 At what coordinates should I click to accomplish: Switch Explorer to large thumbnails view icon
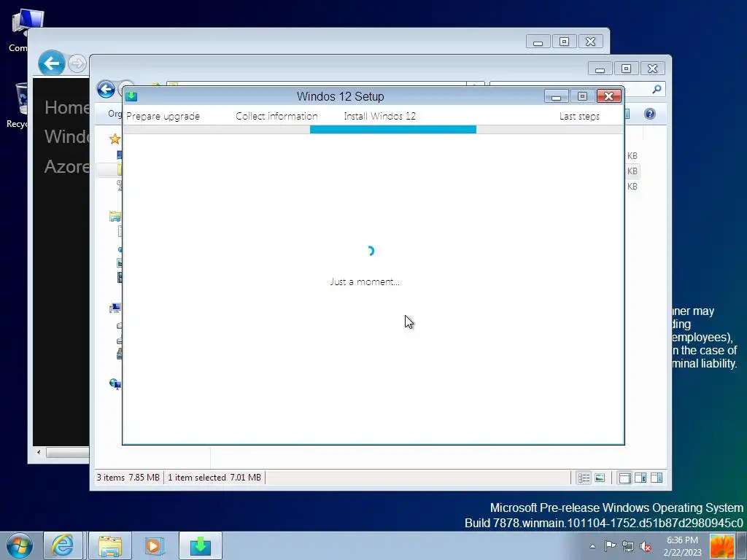[x=600, y=478]
